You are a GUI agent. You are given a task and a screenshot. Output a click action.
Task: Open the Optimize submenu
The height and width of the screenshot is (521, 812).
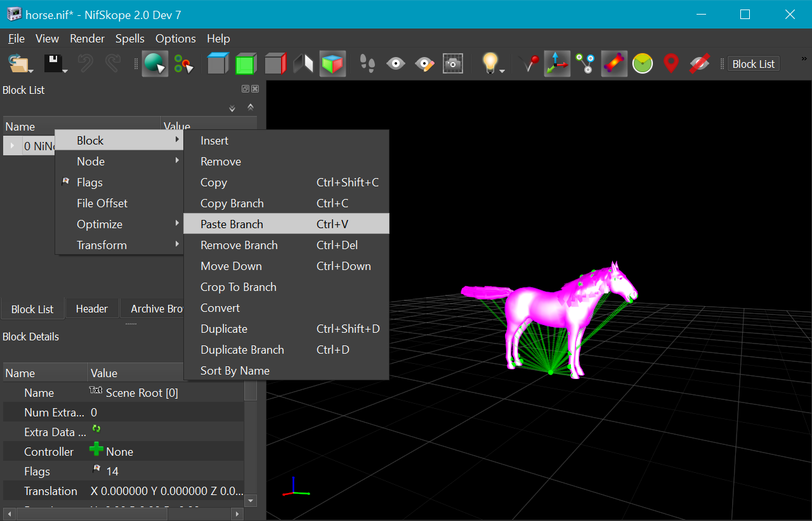119,224
